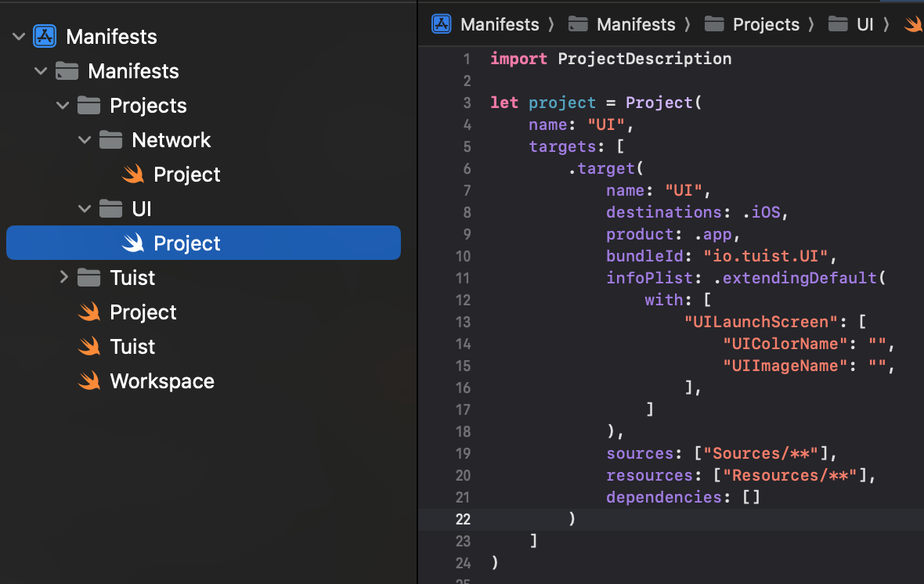Click Swift icon of Workspace file
This screenshot has height=584, width=924.
89,380
